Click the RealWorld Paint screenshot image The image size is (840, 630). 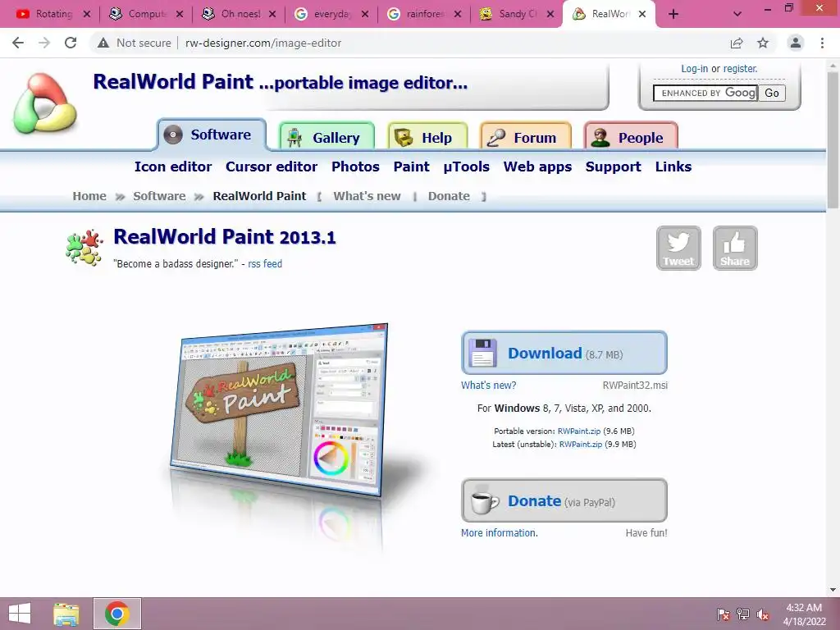[x=279, y=410]
